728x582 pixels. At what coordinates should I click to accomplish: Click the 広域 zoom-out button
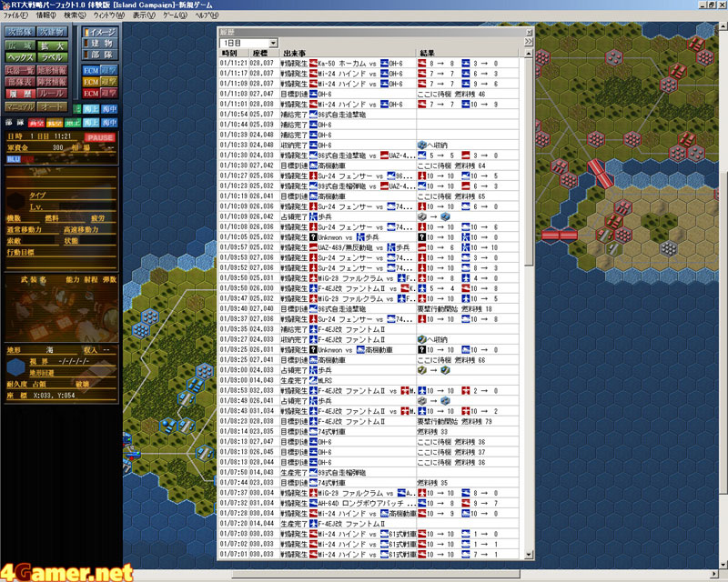(x=20, y=45)
